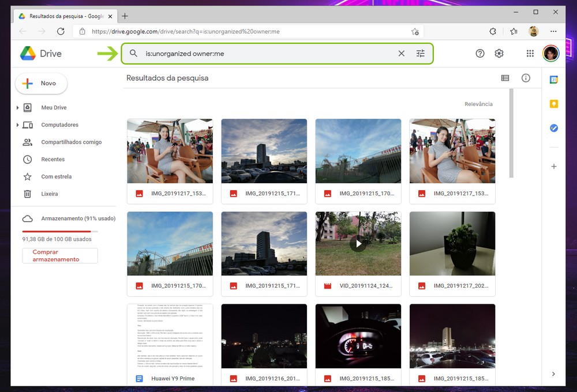
Task: Click Comprar armazenamento button
Action: [60, 256]
